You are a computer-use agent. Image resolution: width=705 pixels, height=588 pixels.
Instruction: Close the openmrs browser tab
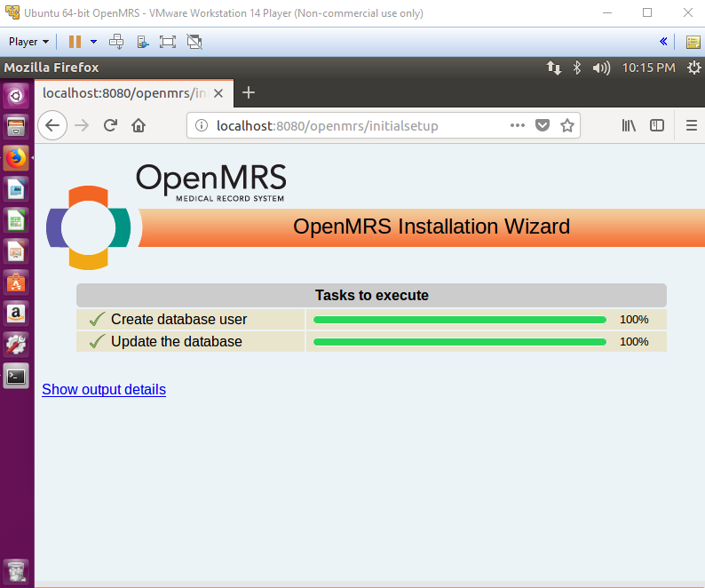click(x=218, y=93)
